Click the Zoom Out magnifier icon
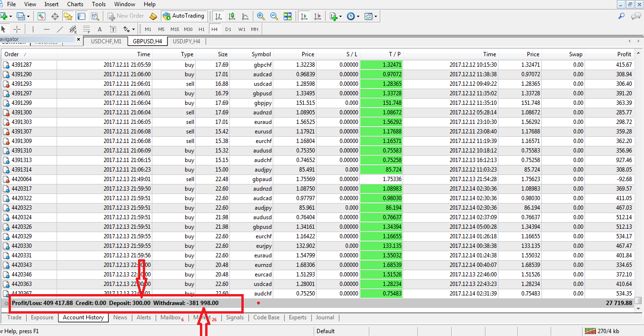The width and height of the screenshot is (644, 336). tap(274, 16)
